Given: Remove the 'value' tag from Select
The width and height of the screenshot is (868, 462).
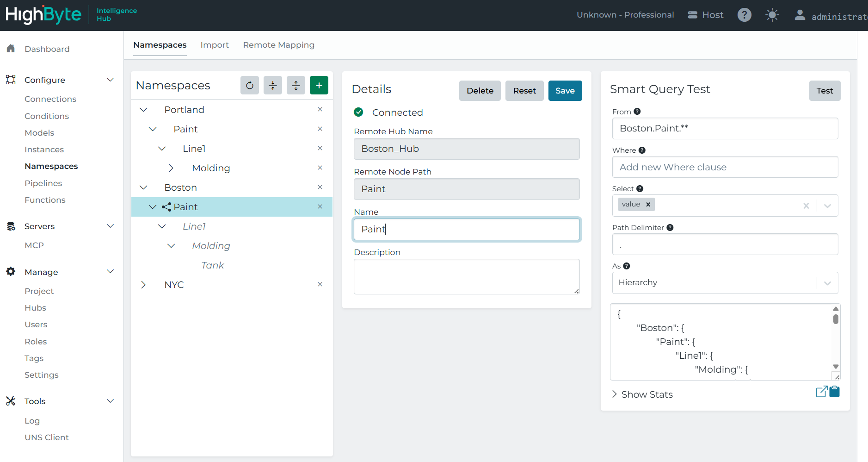Looking at the screenshot, I should (x=648, y=204).
